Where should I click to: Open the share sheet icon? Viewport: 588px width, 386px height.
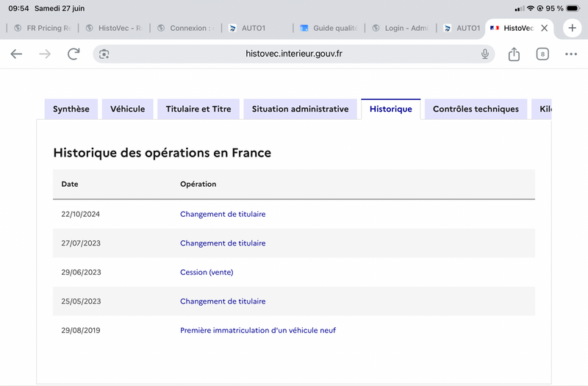pos(514,54)
